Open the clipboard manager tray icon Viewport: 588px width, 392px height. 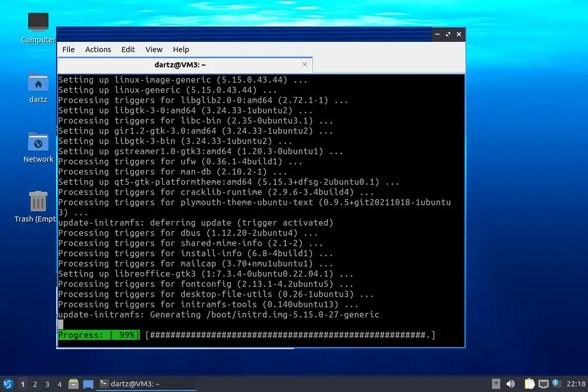[529, 384]
